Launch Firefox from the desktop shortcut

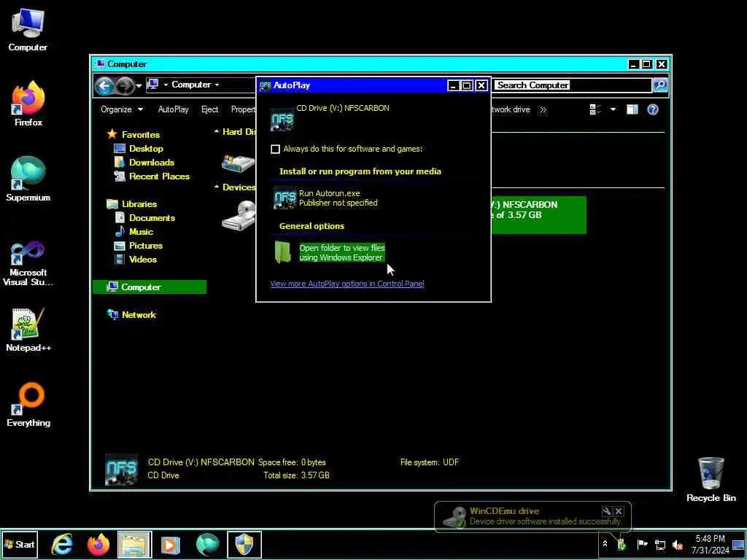pyautogui.click(x=28, y=104)
